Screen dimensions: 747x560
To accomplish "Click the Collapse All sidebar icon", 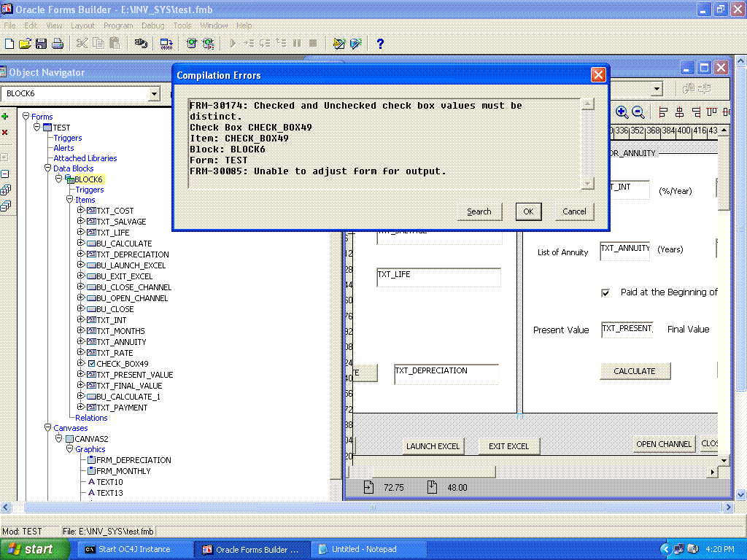I will [5, 206].
